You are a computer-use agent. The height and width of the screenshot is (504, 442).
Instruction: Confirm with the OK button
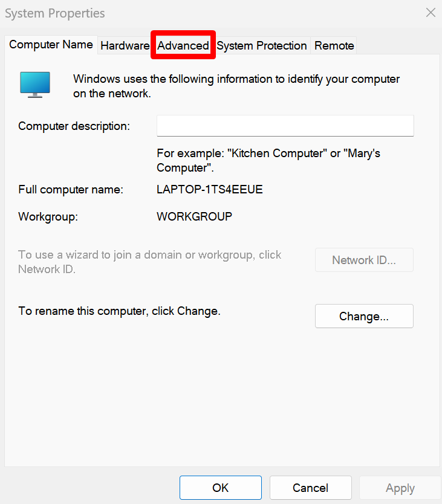(x=221, y=488)
